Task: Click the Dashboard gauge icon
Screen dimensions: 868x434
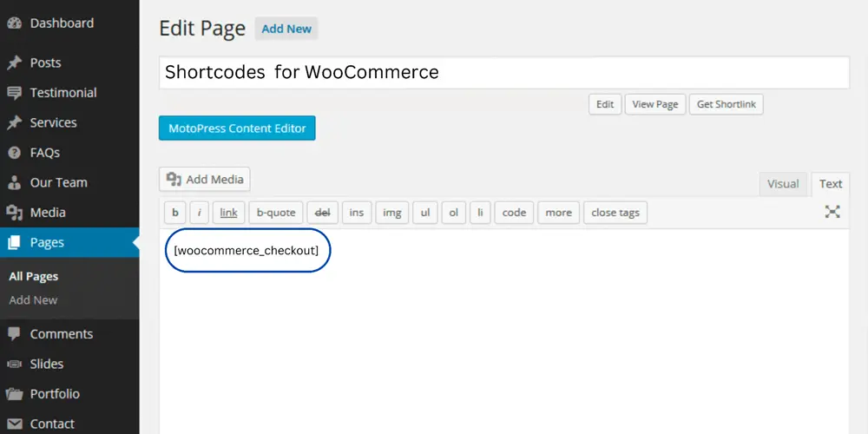Action: [14, 23]
